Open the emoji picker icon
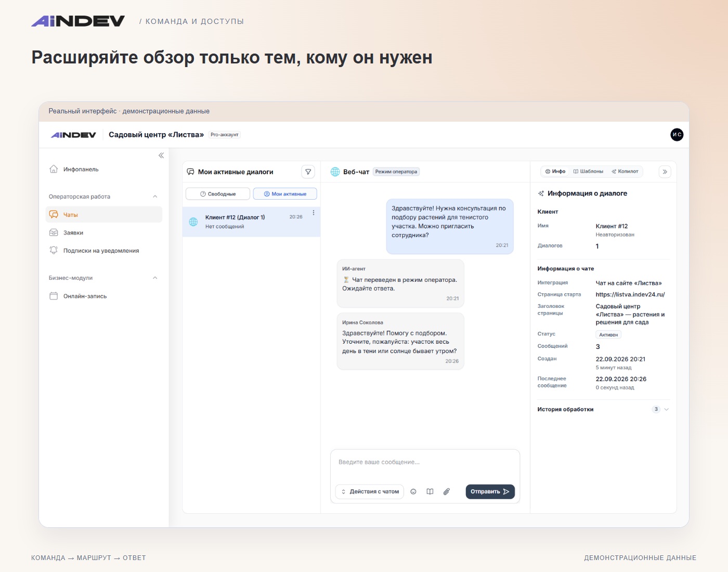Image resolution: width=728 pixels, height=572 pixels. coord(413,491)
